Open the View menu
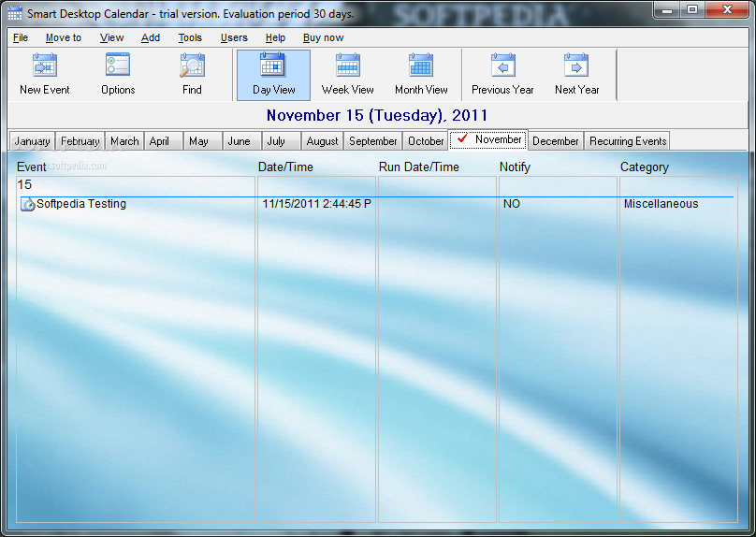Viewport: 756px width, 537px height. tap(111, 37)
